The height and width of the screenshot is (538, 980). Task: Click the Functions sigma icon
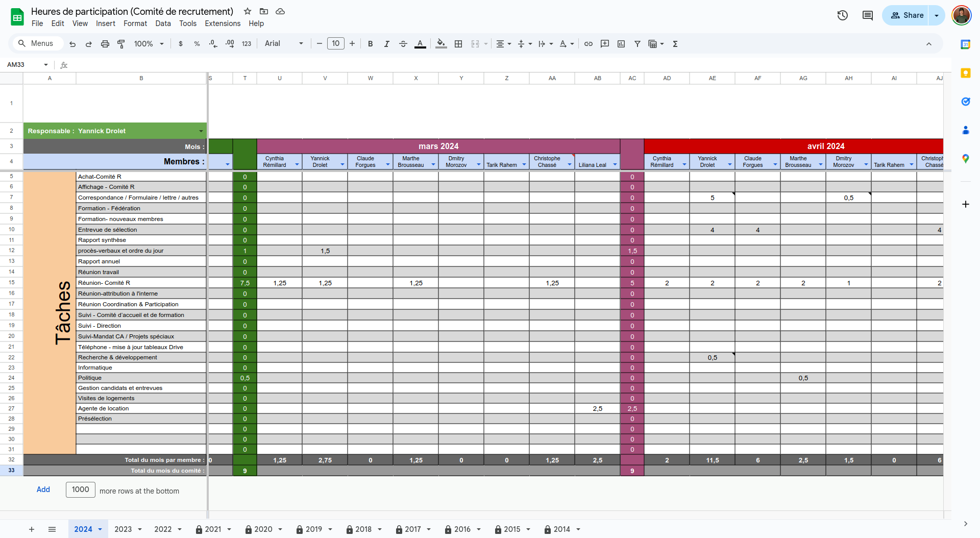[675, 44]
